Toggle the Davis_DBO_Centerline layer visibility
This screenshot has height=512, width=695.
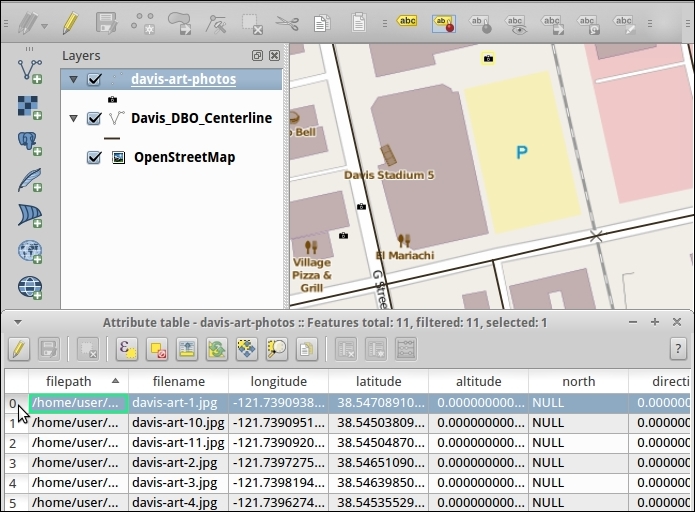coord(94,119)
